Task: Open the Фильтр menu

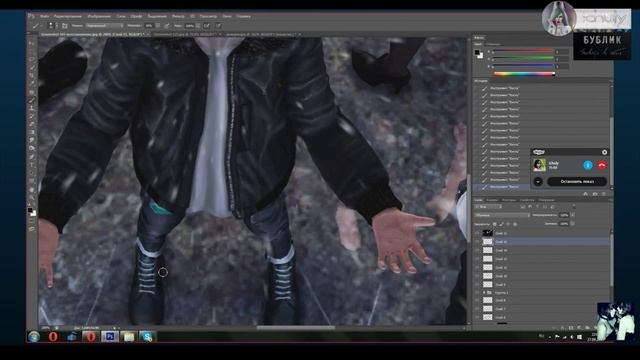Action: (x=178, y=16)
